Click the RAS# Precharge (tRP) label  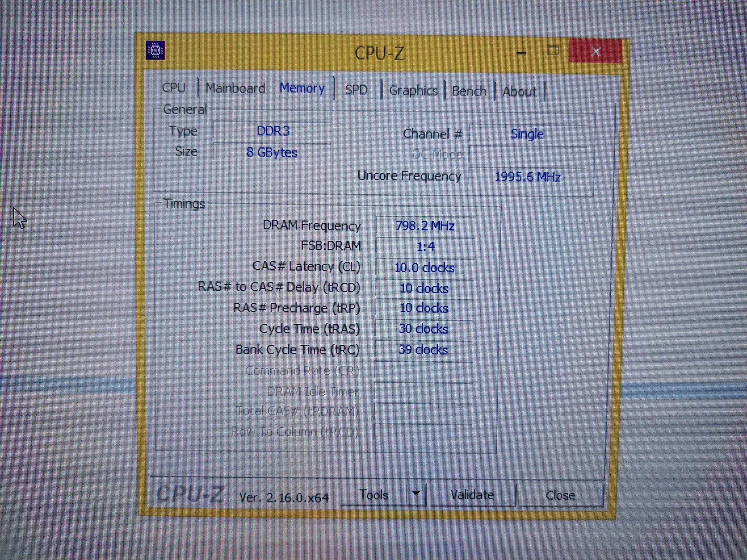[x=297, y=308]
